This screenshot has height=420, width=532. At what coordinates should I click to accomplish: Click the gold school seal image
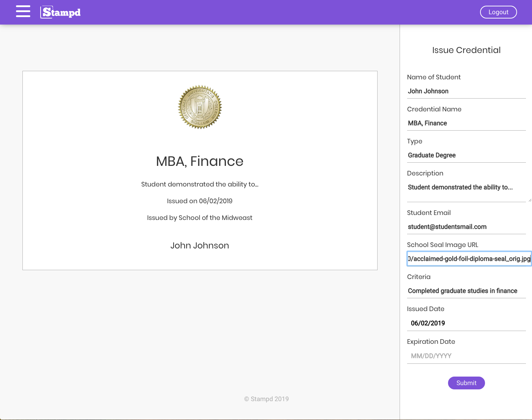click(x=200, y=107)
